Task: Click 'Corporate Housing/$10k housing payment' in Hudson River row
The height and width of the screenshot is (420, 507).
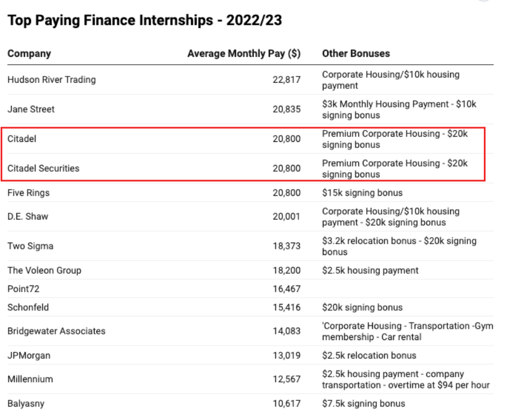Action: tap(390, 80)
